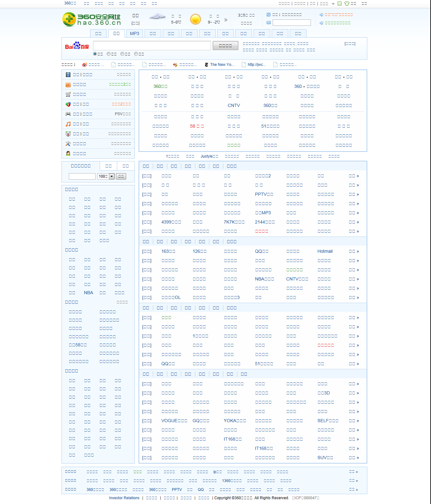Switch to the MP3 search tab

click(135, 33)
